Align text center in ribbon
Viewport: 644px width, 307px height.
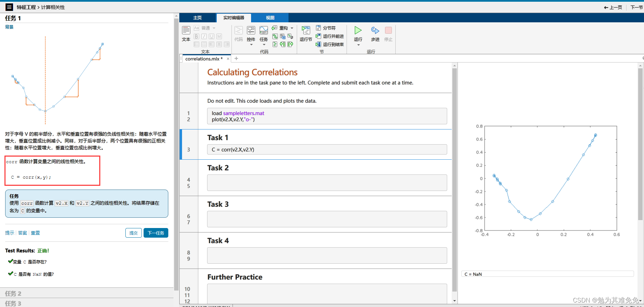(x=219, y=44)
